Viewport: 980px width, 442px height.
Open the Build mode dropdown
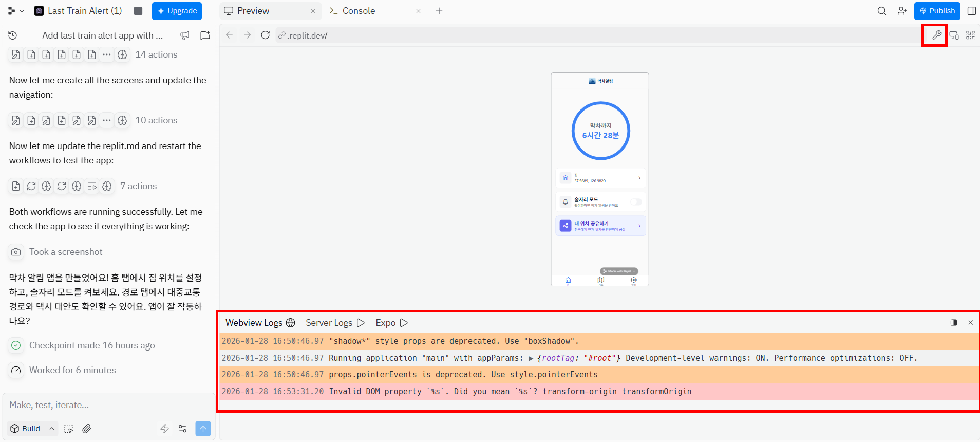tap(32, 429)
